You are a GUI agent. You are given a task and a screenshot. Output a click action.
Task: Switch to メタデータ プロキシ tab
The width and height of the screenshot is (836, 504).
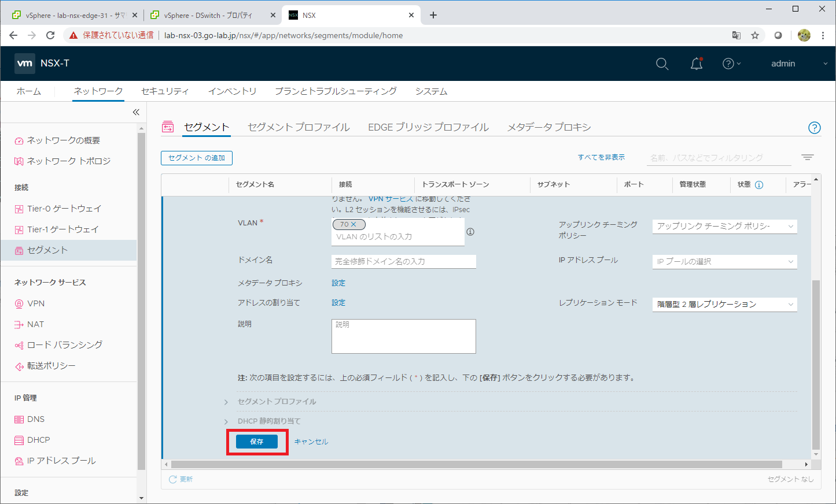(549, 127)
